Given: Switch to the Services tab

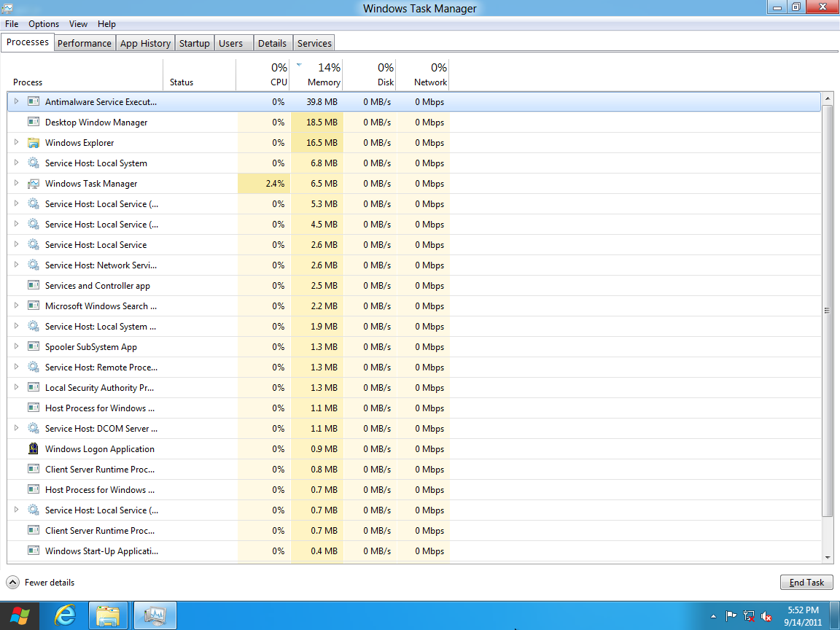Looking at the screenshot, I should (x=314, y=44).
